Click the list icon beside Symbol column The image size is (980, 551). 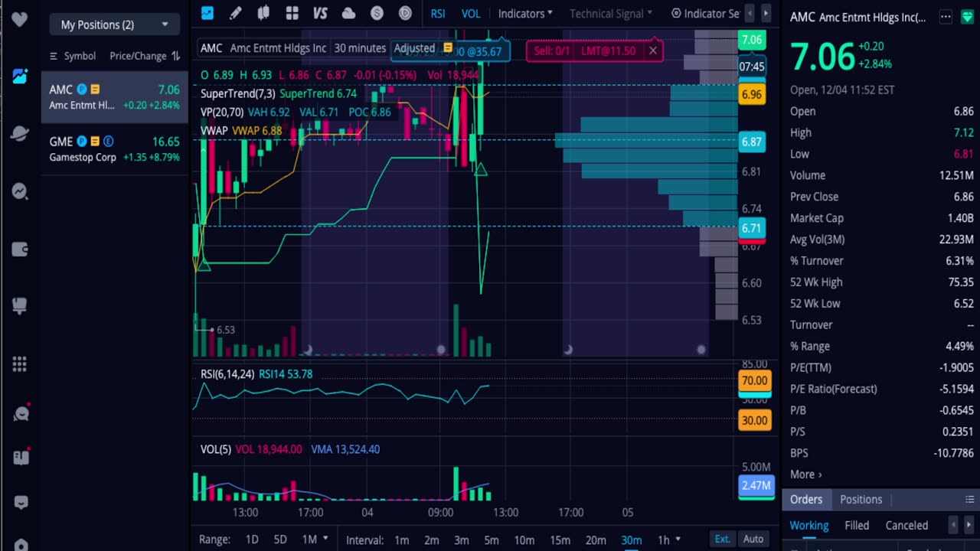(53, 56)
